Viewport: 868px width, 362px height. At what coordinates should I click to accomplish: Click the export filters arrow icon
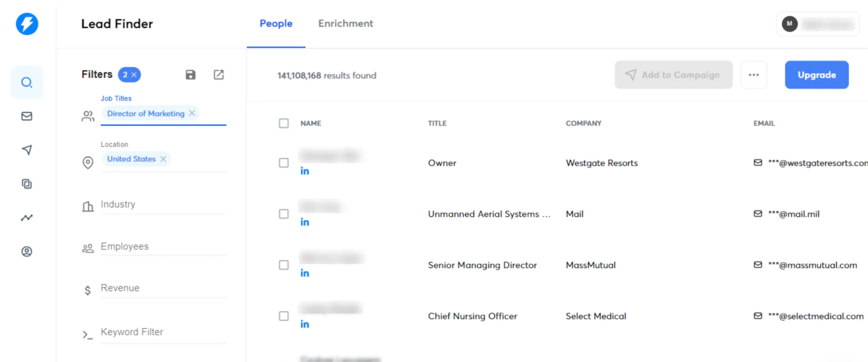[219, 75]
